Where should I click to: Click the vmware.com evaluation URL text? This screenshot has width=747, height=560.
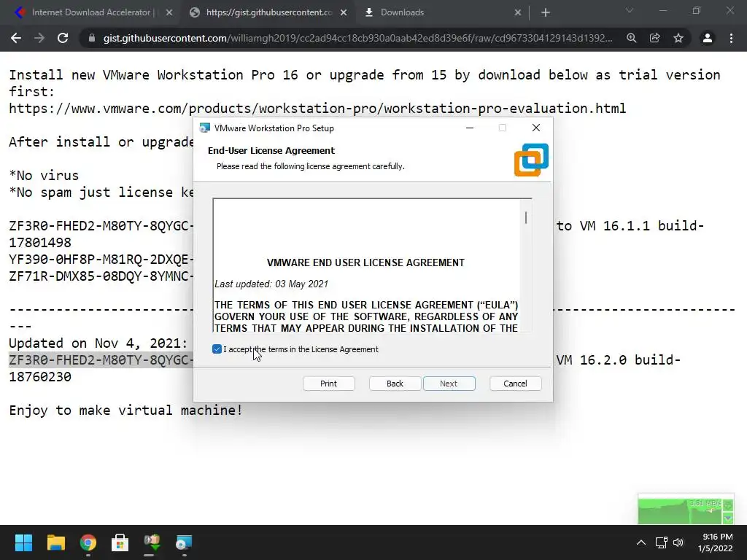pyautogui.click(x=317, y=109)
